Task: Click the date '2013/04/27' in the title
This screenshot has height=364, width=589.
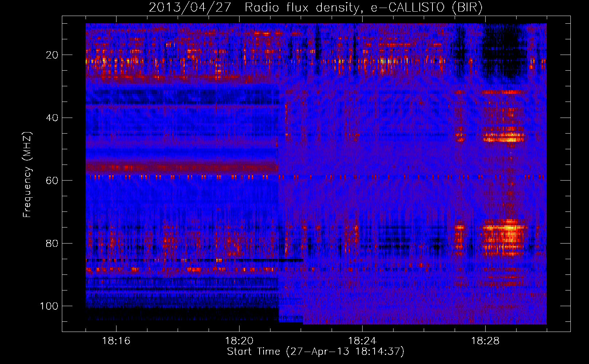Action: tap(190, 7)
